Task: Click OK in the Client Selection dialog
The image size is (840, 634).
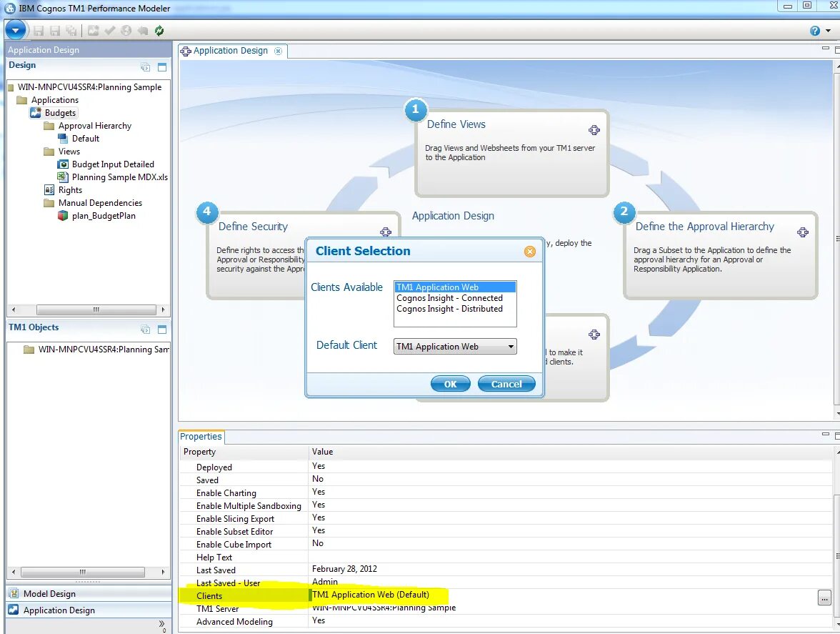Action: tap(451, 384)
